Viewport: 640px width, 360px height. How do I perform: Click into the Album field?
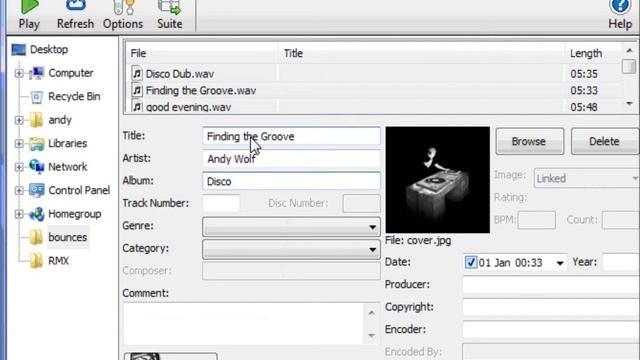tap(291, 181)
